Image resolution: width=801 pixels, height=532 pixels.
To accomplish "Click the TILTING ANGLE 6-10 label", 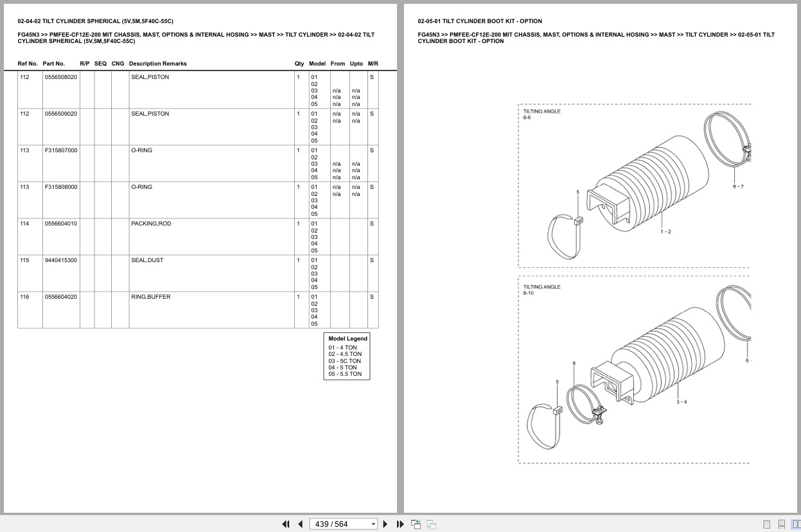I will pyautogui.click(x=541, y=290).
